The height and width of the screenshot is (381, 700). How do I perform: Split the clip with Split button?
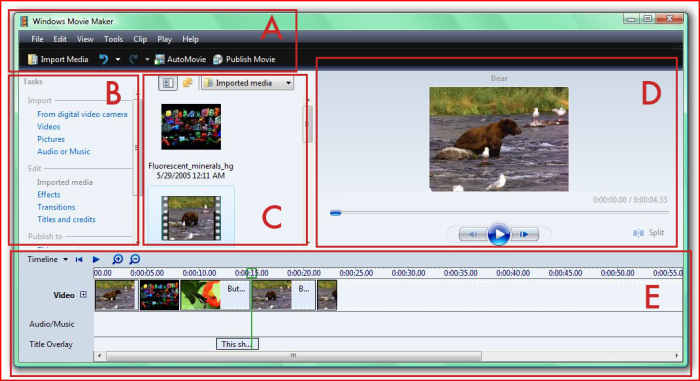(649, 233)
